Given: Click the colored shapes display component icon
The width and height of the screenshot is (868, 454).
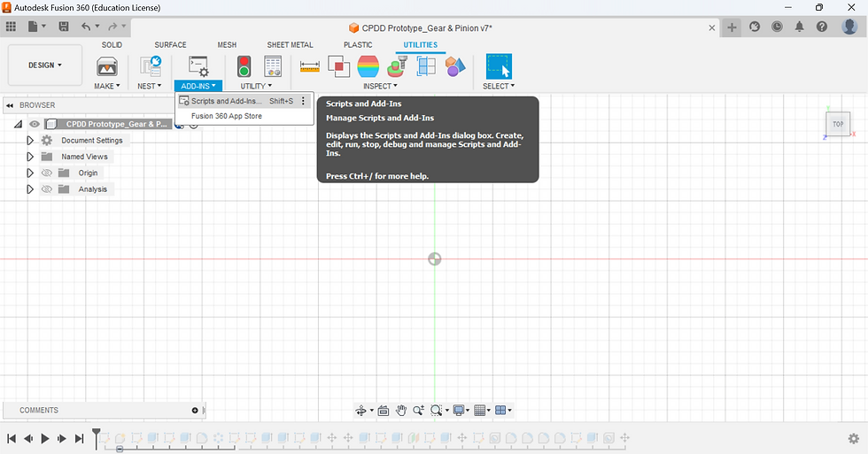Looking at the screenshot, I should click(x=455, y=66).
